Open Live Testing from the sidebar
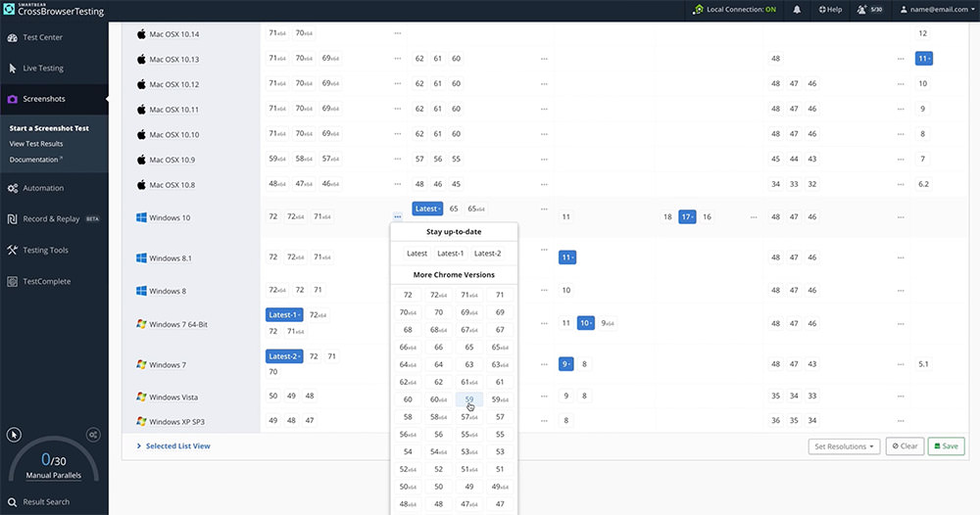980x515 pixels. pyautogui.click(x=42, y=69)
